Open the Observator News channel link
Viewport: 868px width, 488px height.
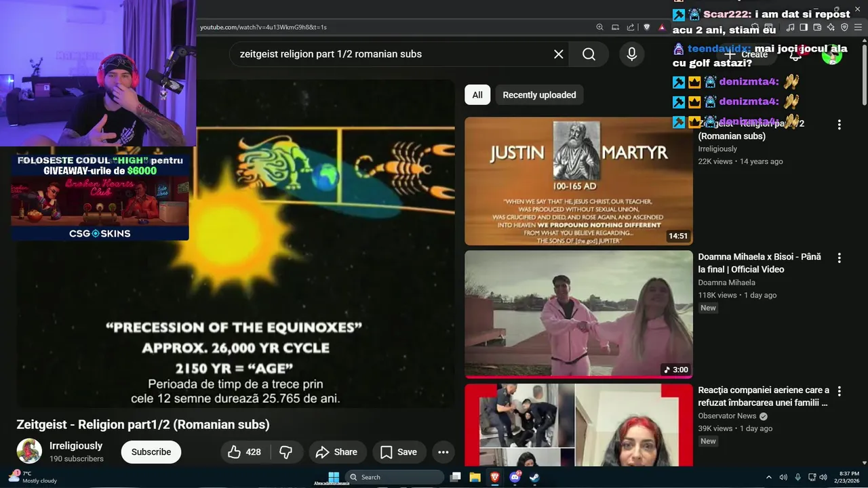(727, 415)
